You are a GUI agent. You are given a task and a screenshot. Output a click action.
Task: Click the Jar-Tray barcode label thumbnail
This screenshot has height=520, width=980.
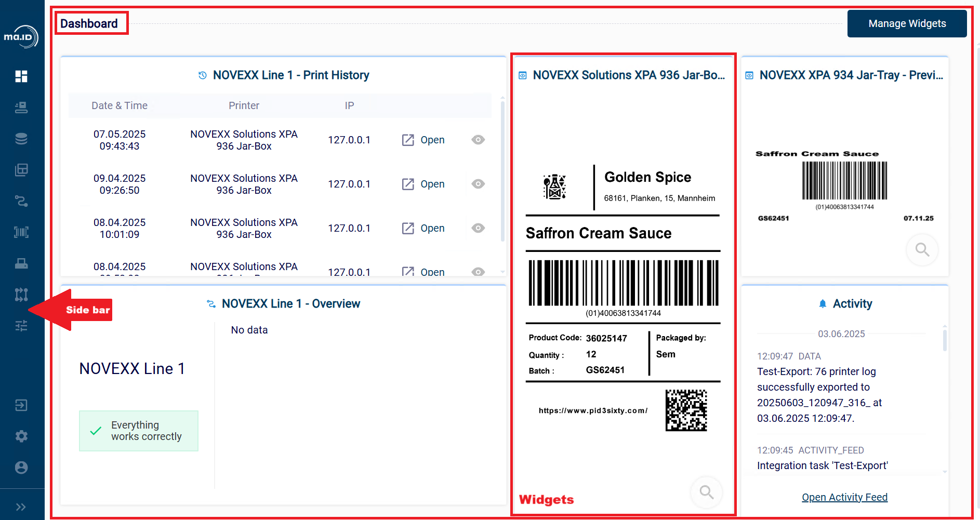coord(845,186)
